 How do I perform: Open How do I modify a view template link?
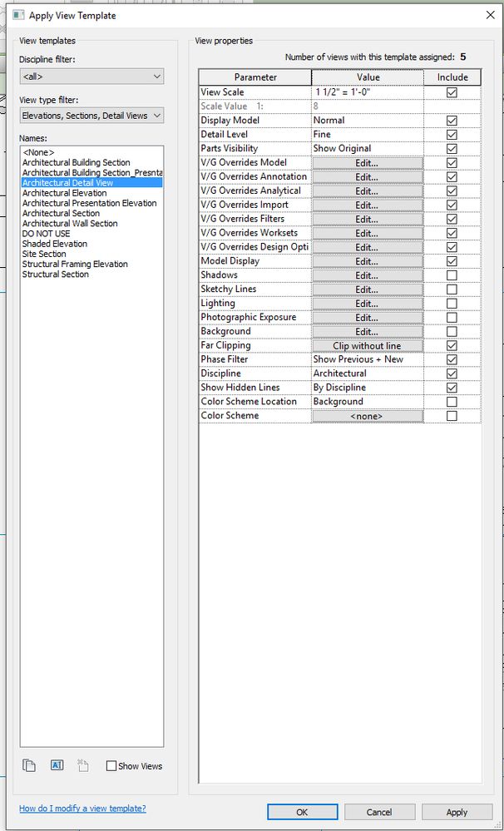pos(82,809)
